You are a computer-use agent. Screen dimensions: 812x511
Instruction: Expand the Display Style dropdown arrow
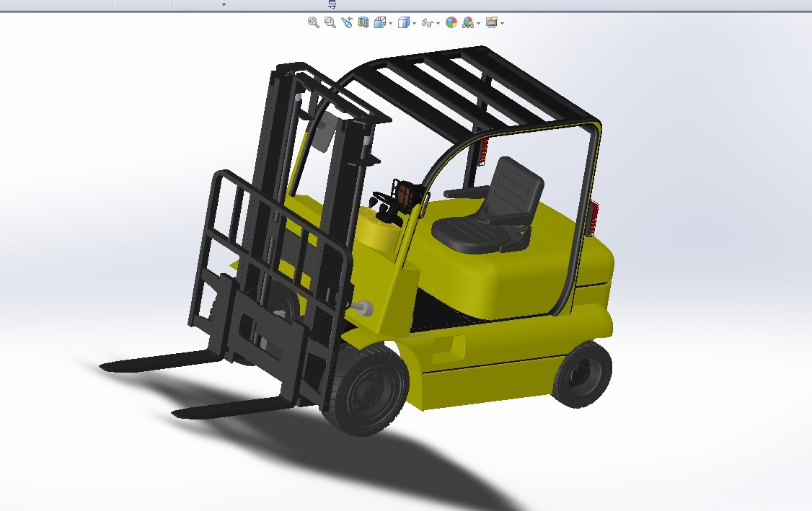click(414, 23)
